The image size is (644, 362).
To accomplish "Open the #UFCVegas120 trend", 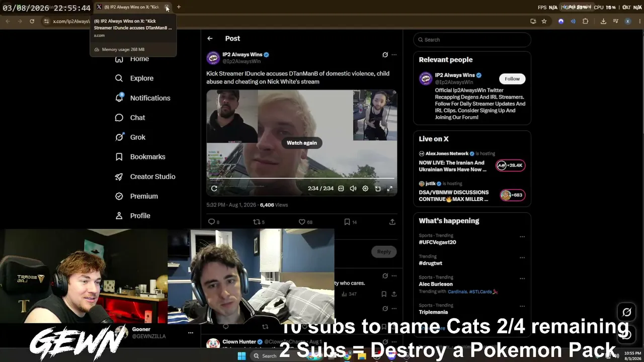I will pyautogui.click(x=438, y=242).
